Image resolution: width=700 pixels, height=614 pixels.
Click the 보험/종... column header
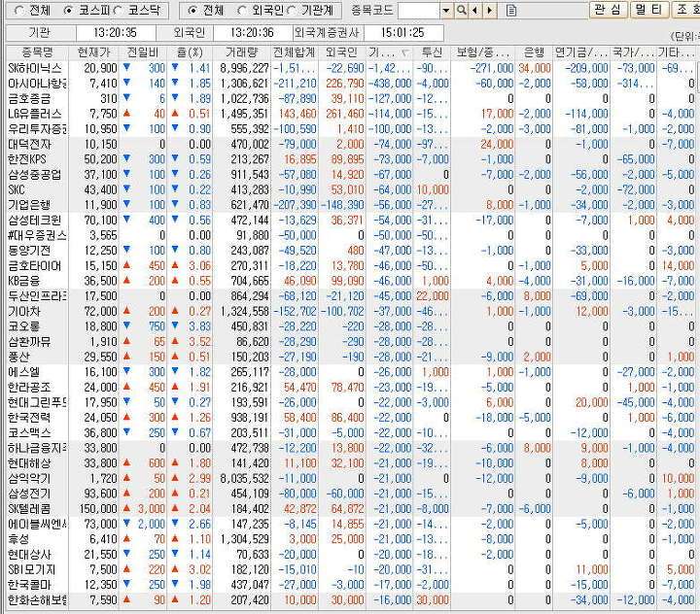click(482, 52)
